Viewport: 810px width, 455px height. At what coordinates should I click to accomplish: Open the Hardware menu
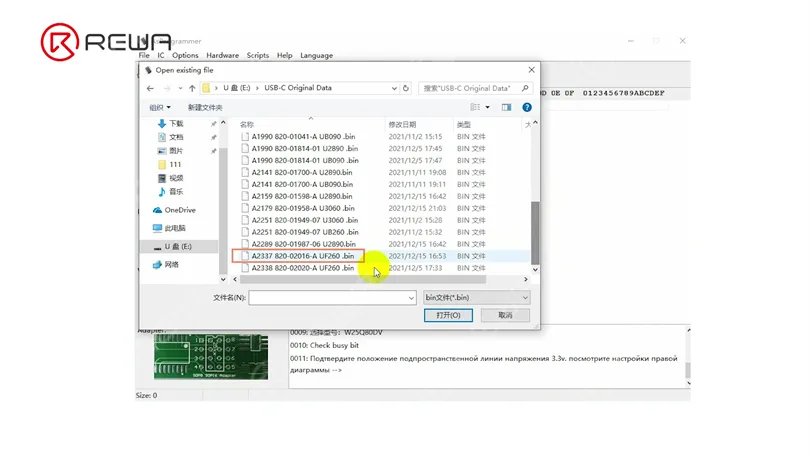click(x=223, y=55)
